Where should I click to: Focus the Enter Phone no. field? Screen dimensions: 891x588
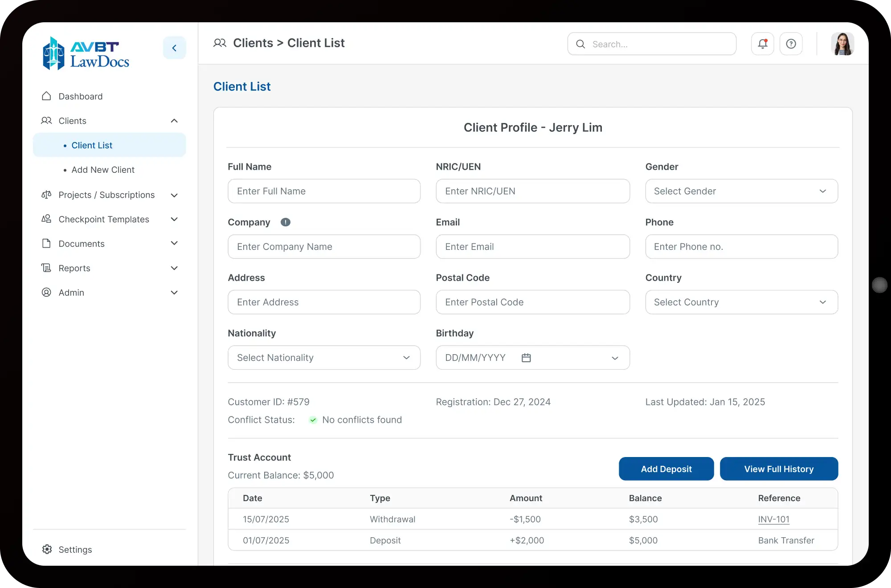pos(741,247)
